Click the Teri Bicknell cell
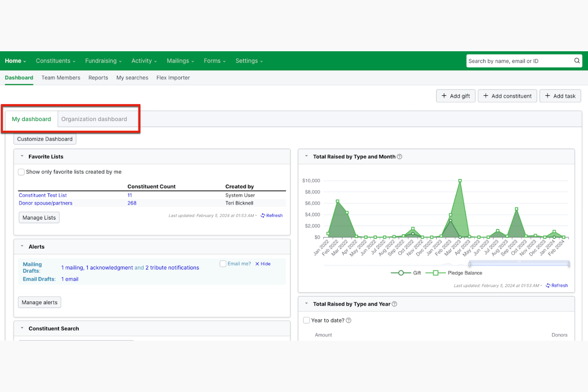The width and height of the screenshot is (588, 392). pos(239,203)
